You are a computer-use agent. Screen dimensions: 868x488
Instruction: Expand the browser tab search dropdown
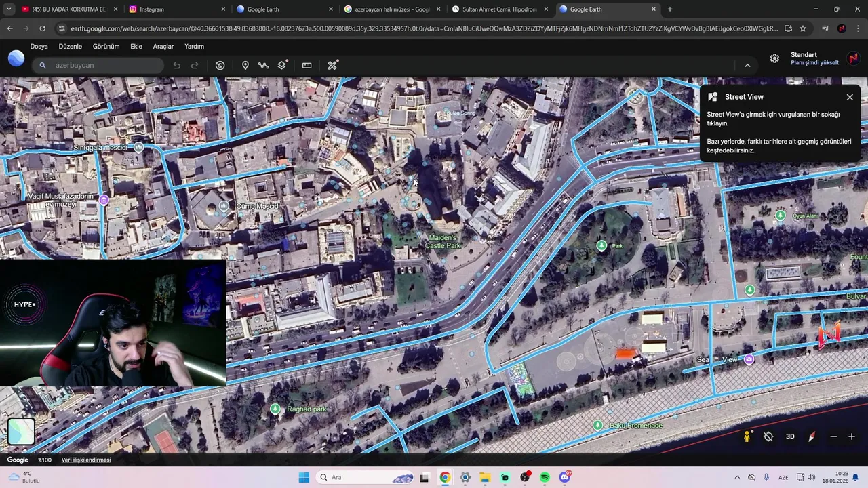9,9
